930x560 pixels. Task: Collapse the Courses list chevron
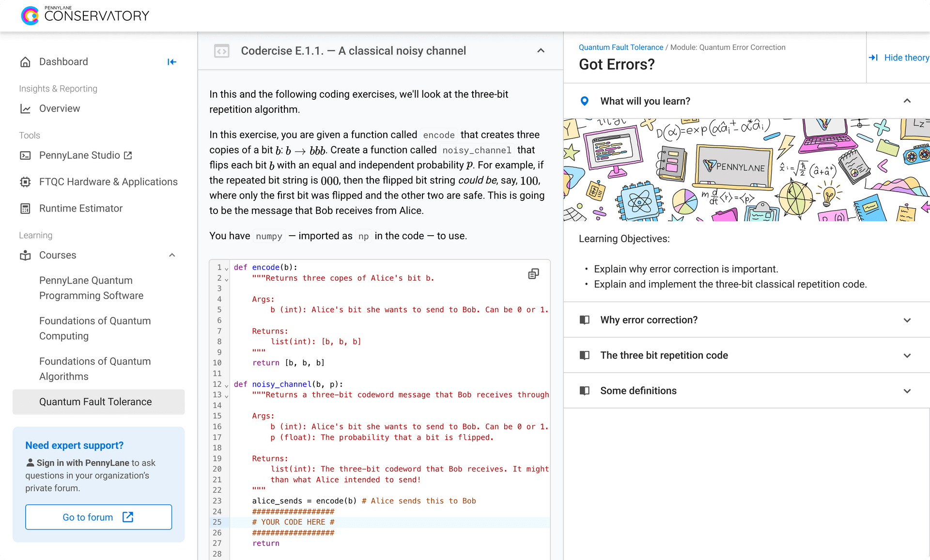[x=172, y=255]
